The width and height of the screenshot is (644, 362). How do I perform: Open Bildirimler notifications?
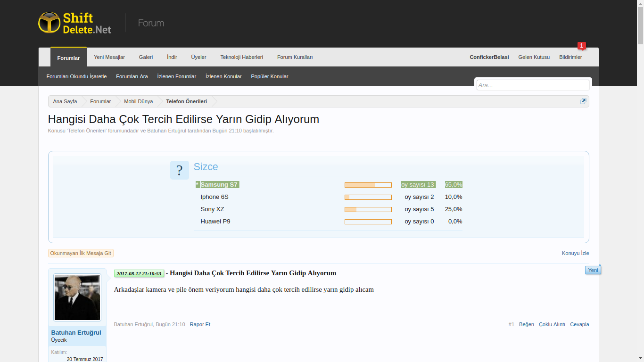tap(570, 57)
